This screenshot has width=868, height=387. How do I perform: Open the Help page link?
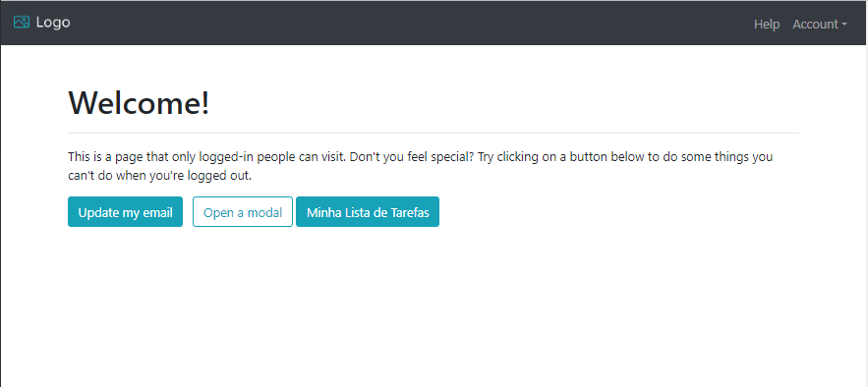pyautogui.click(x=767, y=25)
